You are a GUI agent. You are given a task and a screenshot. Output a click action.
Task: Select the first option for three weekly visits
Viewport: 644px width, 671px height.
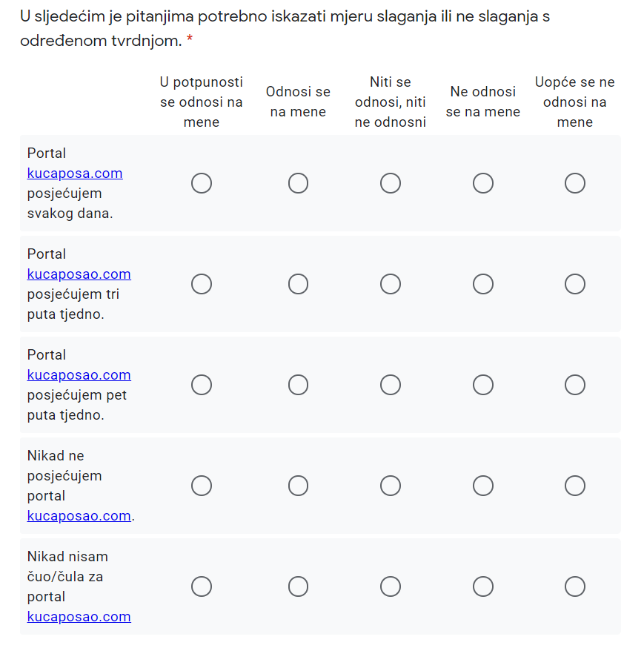point(202,284)
